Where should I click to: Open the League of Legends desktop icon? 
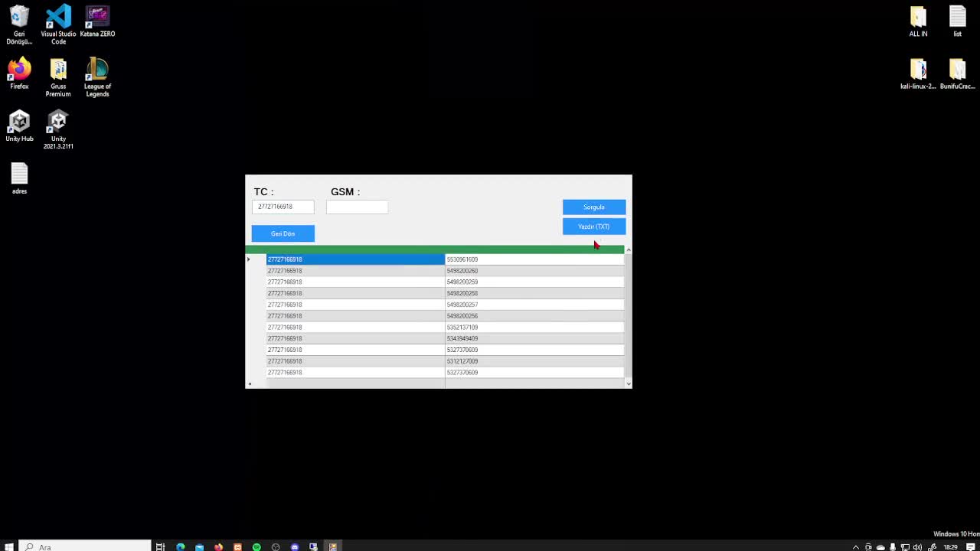tap(97, 77)
